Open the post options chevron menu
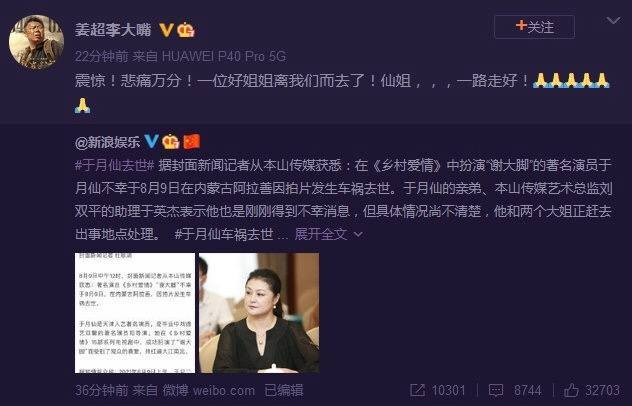The image size is (632, 406). tap(613, 21)
